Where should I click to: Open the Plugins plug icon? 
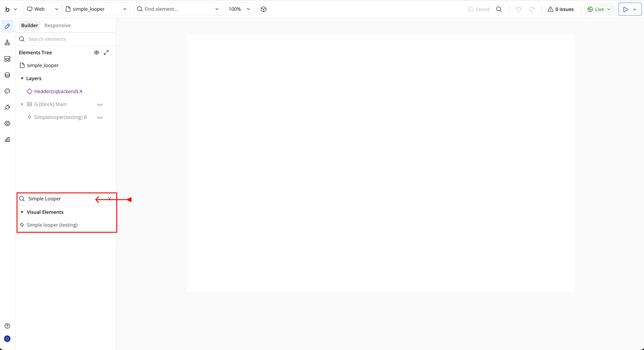(7, 107)
